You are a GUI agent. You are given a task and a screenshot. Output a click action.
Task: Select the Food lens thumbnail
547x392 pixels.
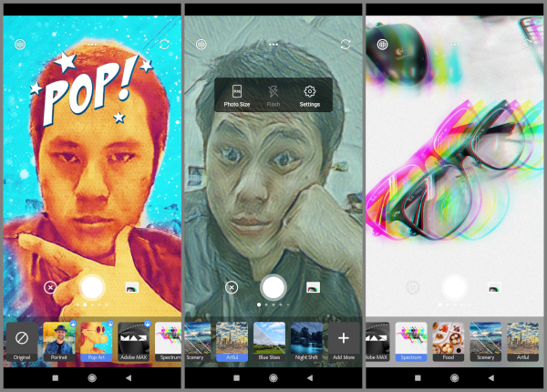tap(449, 342)
